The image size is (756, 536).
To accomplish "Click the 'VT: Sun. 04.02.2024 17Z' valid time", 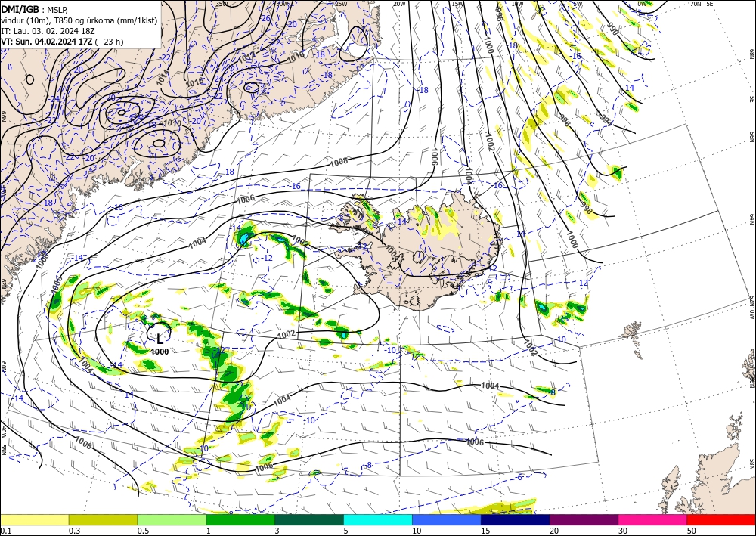I will 46,42.
